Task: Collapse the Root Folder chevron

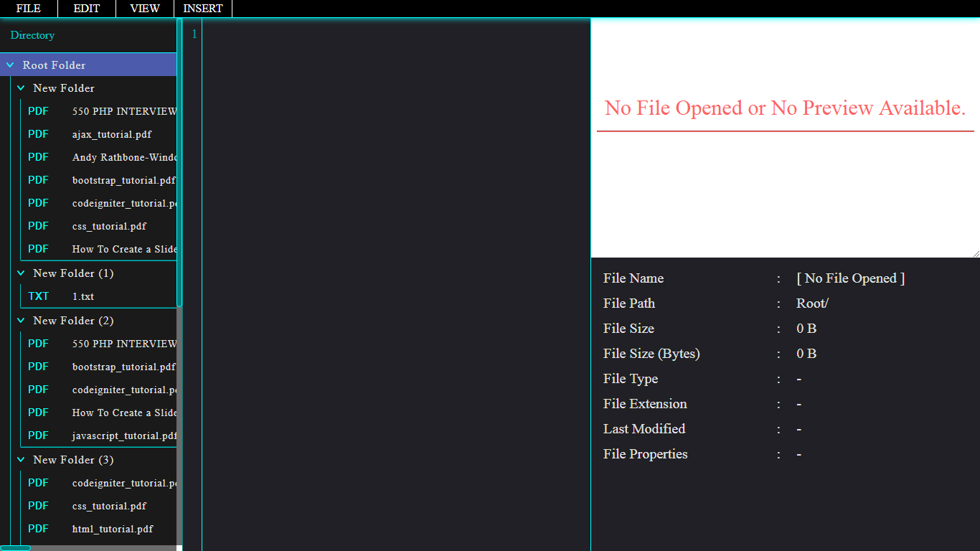Action: coord(10,65)
